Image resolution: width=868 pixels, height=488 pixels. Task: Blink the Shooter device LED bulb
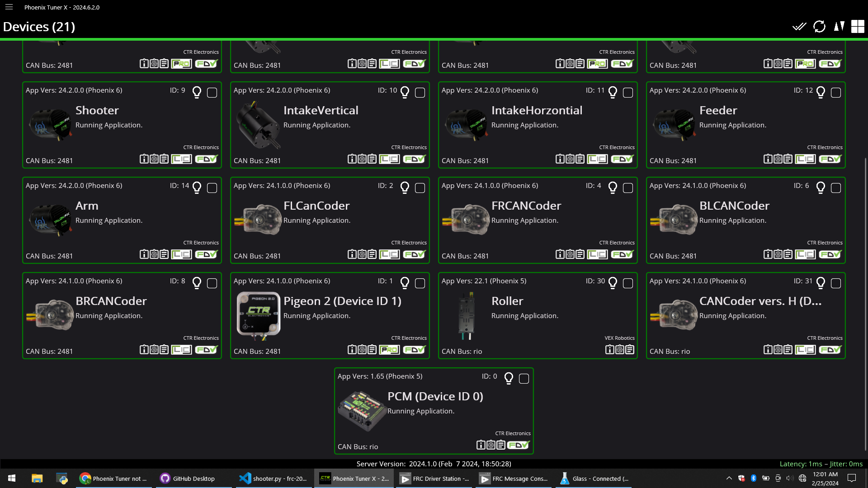coord(197,92)
